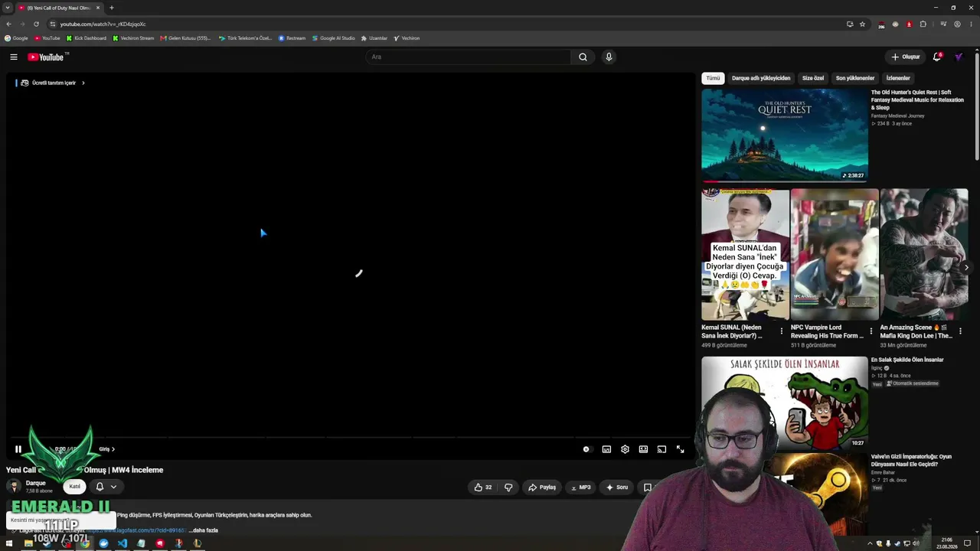Toggle the autoplay switch in the player
Image resolution: width=980 pixels, height=551 pixels.
586,449
